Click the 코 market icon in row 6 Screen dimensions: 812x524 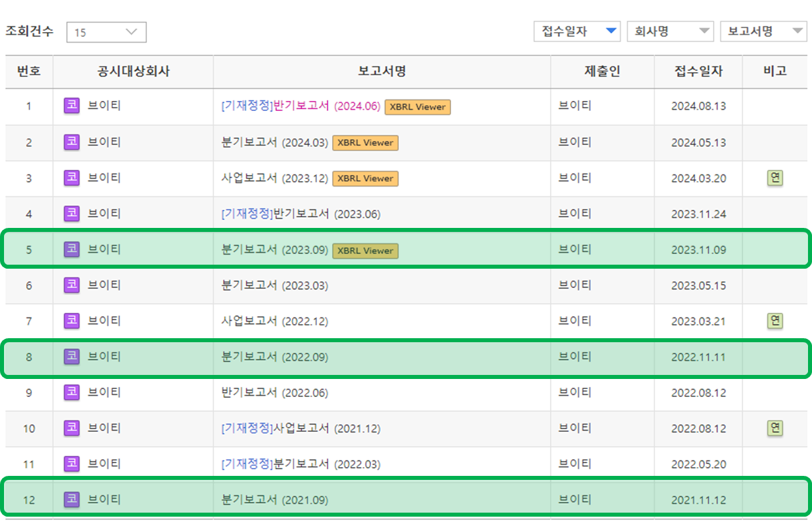[x=72, y=285]
